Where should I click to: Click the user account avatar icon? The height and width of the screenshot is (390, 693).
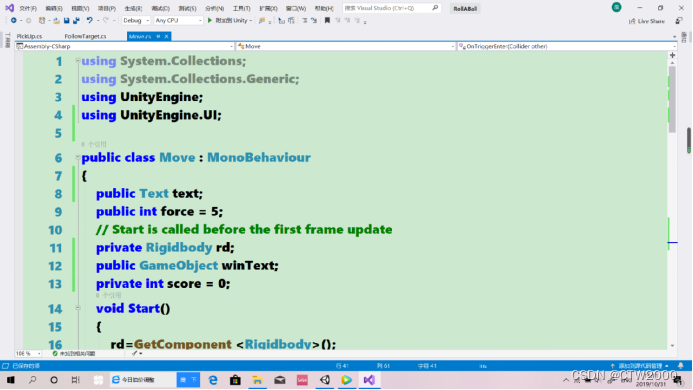pos(616,7)
